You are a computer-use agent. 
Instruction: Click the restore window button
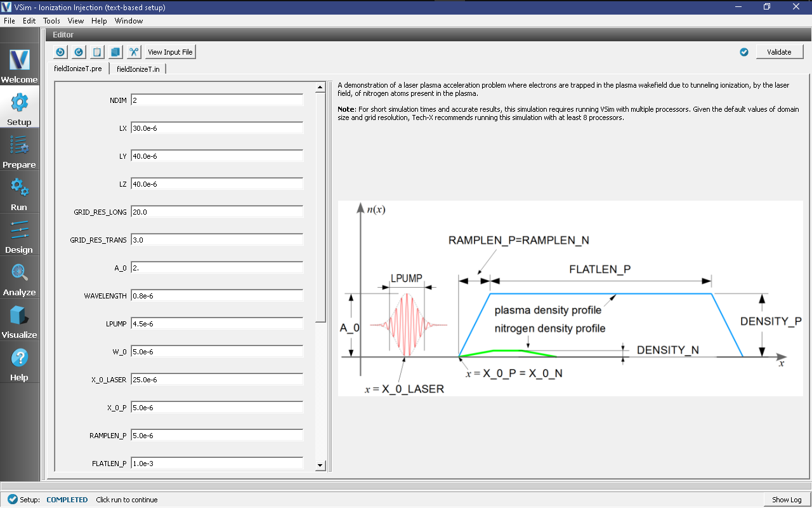767,6
